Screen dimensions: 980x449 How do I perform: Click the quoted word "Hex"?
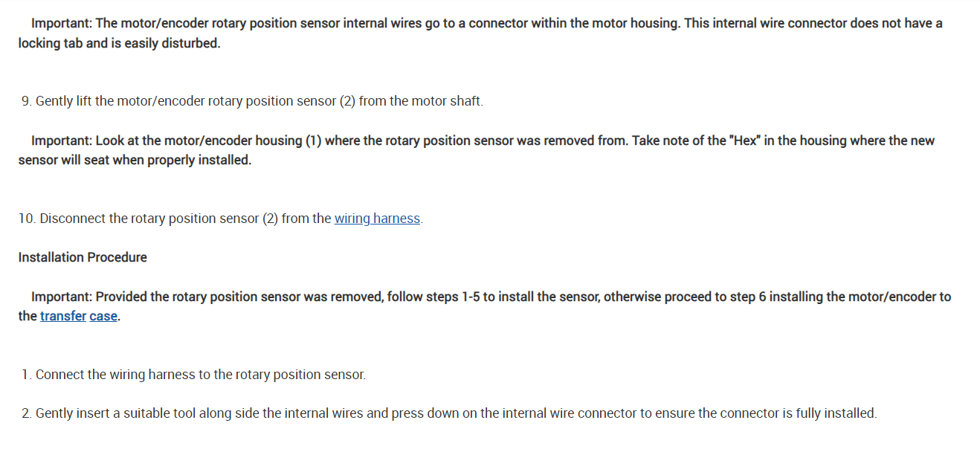tap(744, 141)
